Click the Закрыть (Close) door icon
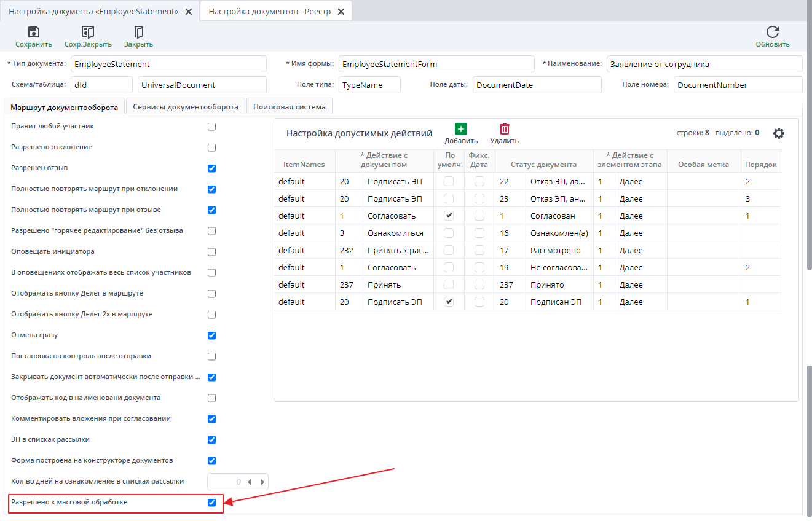This screenshot has height=521, width=812. (138, 33)
